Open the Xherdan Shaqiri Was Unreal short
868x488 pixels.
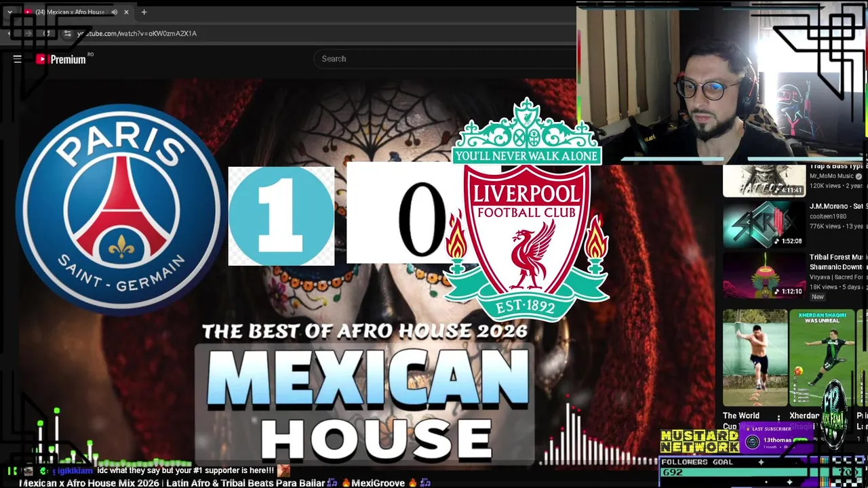point(821,358)
